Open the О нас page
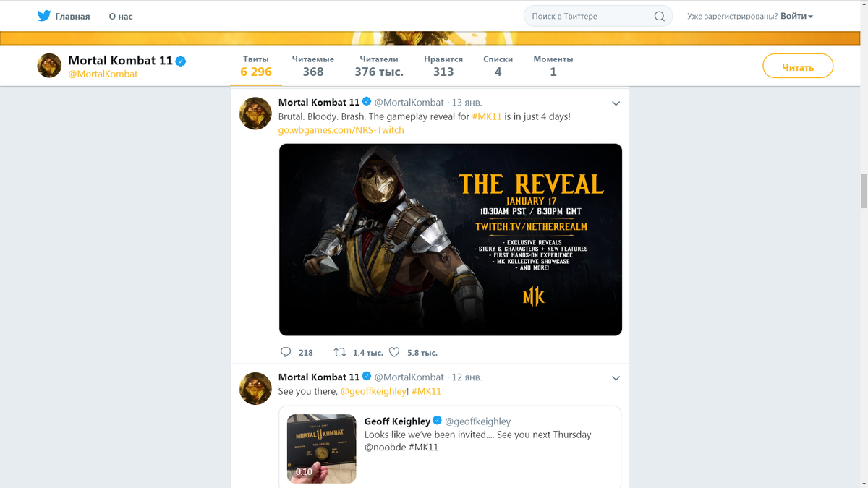 pos(121,16)
